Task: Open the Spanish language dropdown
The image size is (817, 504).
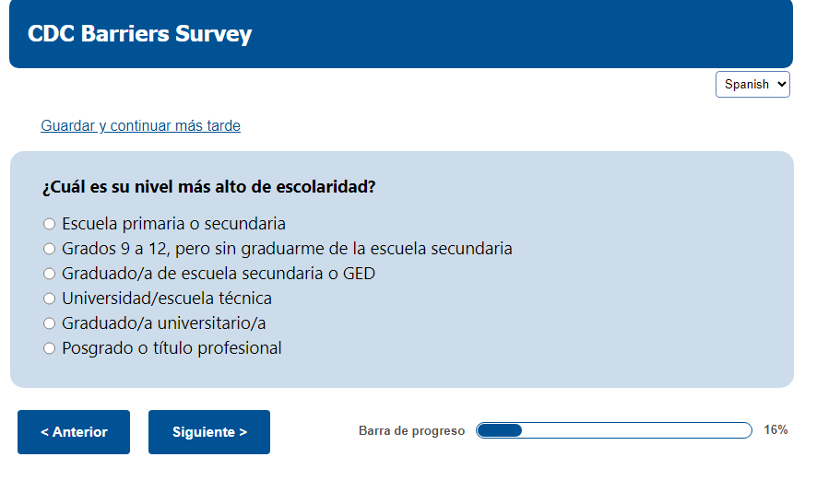Action: coord(752,84)
